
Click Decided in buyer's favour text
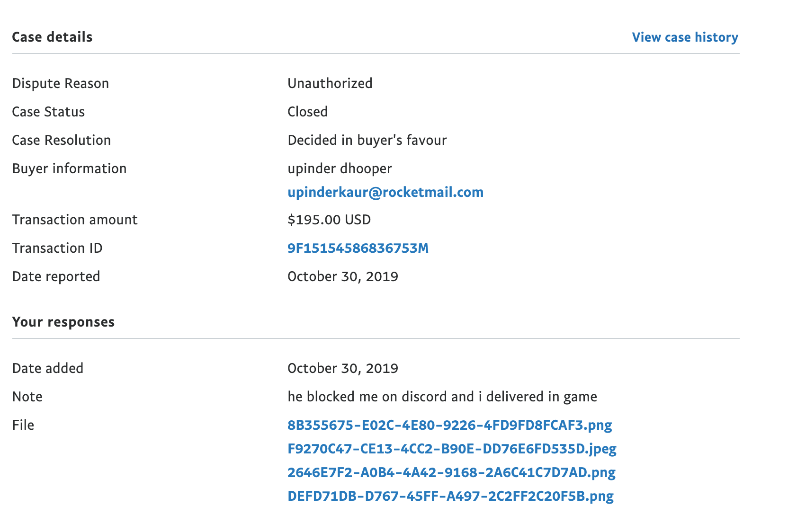[367, 140]
